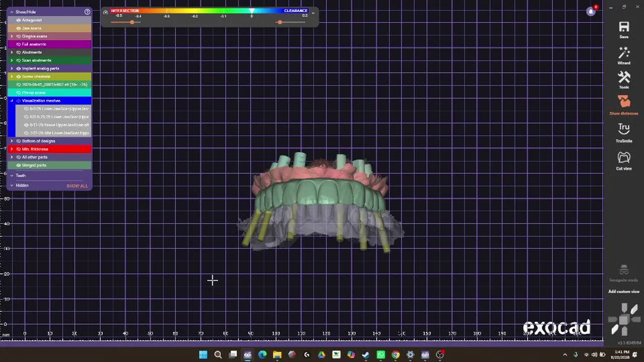
Task: Hide the Screw channels layer
Action: point(19,76)
